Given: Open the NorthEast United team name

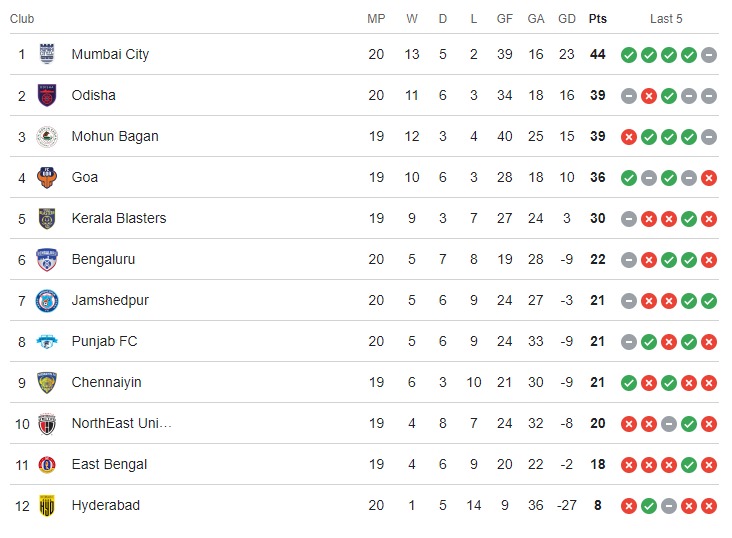Looking at the screenshot, I should click(x=121, y=423).
